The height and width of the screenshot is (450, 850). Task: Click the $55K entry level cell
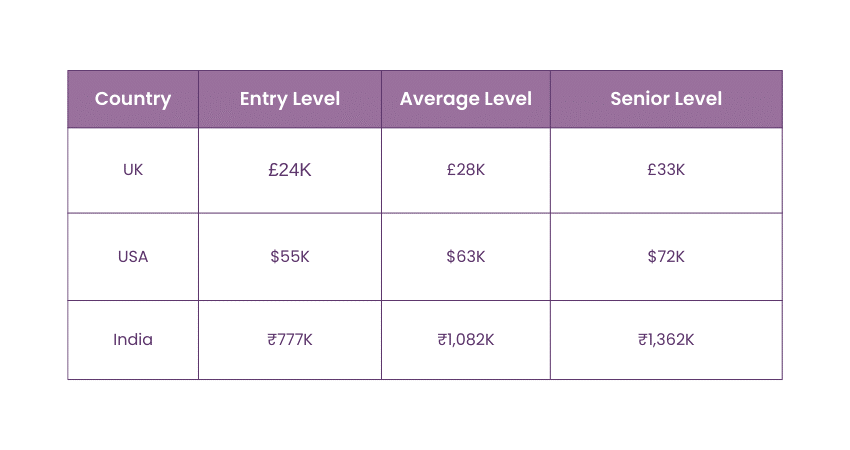coord(290,257)
